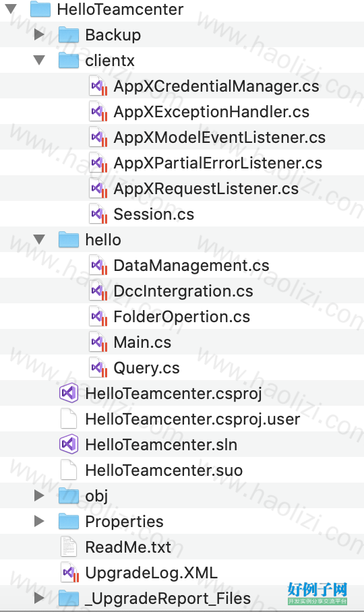Click the Session.cs C# file icon
The height and width of the screenshot is (612, 364).
(x=98, y=214)
